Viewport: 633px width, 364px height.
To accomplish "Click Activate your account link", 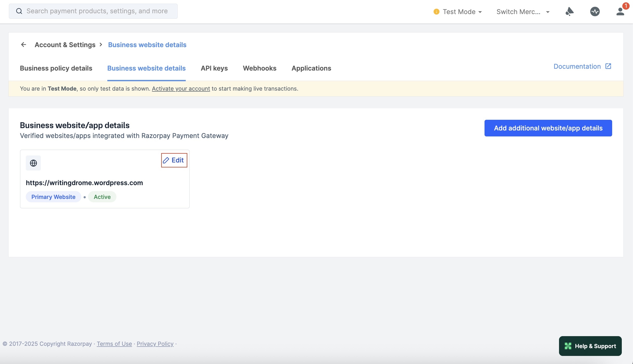I will pyautogui.click(x=181, y=89).
